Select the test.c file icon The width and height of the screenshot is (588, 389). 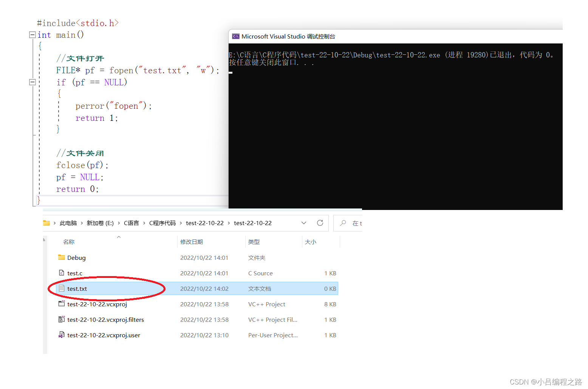click(x=62, y=273)
